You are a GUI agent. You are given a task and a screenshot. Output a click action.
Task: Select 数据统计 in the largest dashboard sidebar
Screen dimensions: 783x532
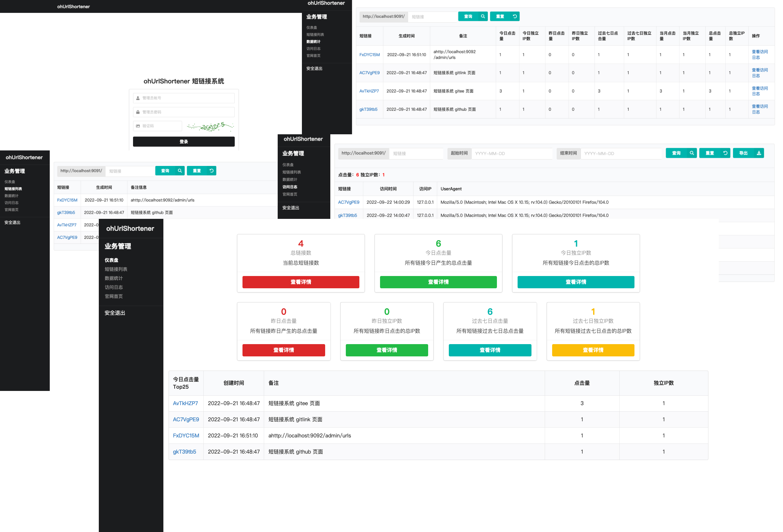pyautogui.click(x=114, y=278)
